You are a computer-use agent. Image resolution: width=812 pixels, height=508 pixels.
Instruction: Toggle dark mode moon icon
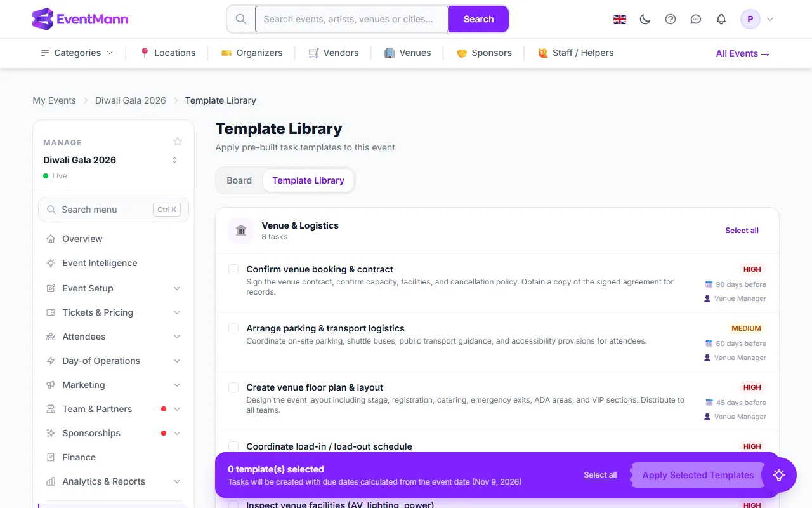coord(645,19)
